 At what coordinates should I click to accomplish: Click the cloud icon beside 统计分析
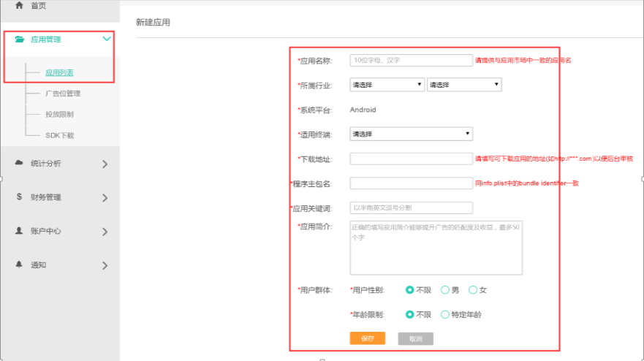19,163
